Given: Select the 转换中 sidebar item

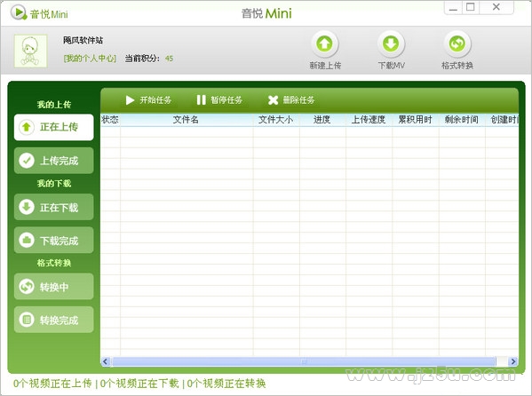Looking at the screenshot, I should point(53,287).
